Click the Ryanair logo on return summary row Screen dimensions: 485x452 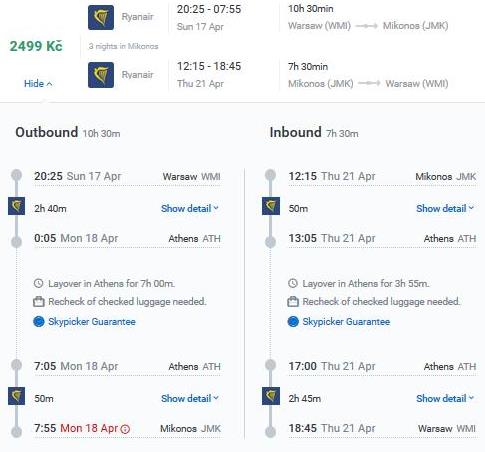point(101,75)
